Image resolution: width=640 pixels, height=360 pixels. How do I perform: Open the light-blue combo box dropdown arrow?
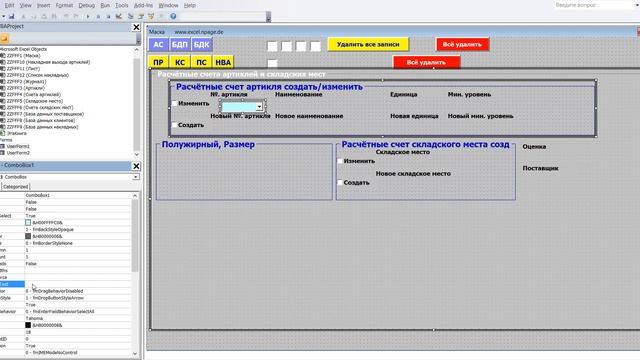[x=259, y=107]
